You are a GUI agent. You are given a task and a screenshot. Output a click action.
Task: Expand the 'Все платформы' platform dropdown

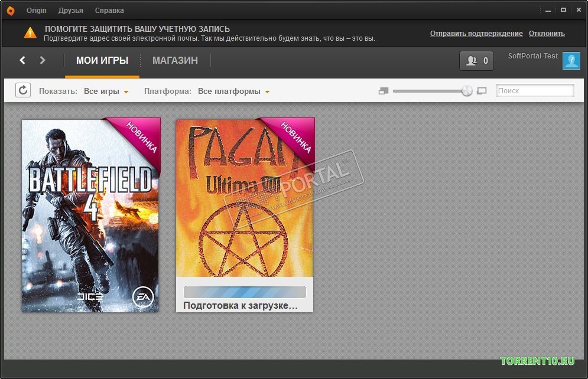pyautogui.click(x=233, y=92)
